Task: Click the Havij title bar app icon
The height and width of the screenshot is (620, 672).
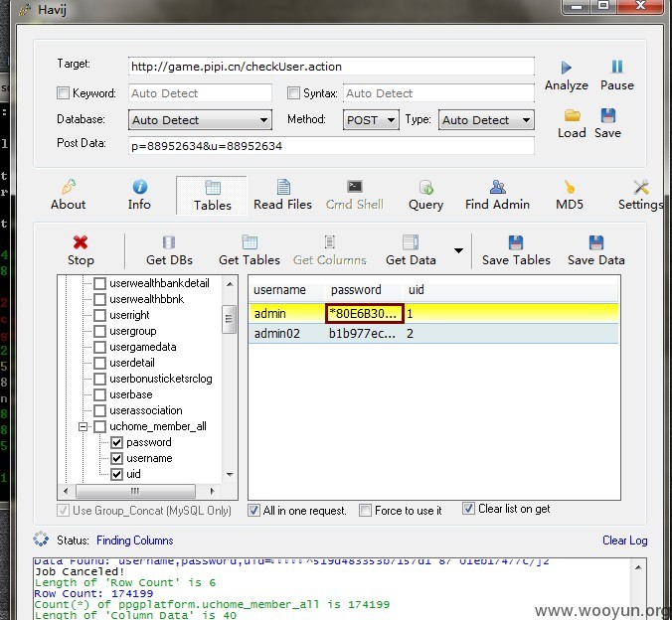Action: click(x=25, y=9)
